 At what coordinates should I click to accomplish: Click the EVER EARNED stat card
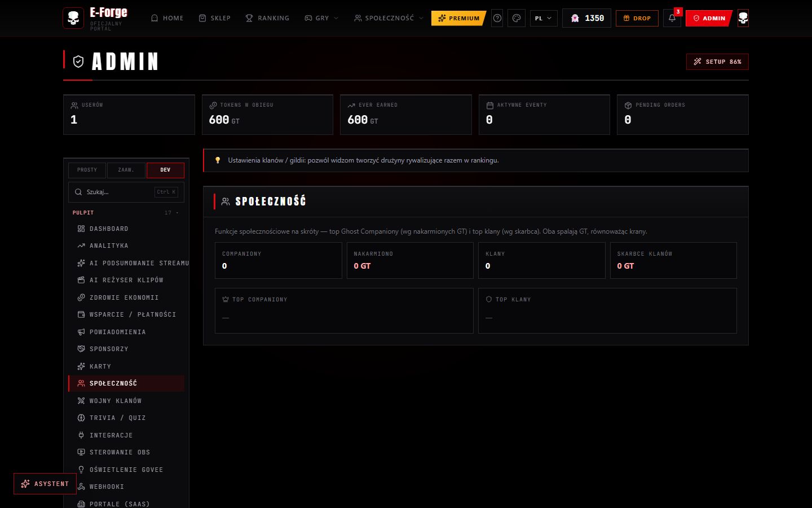click(406, 115)
